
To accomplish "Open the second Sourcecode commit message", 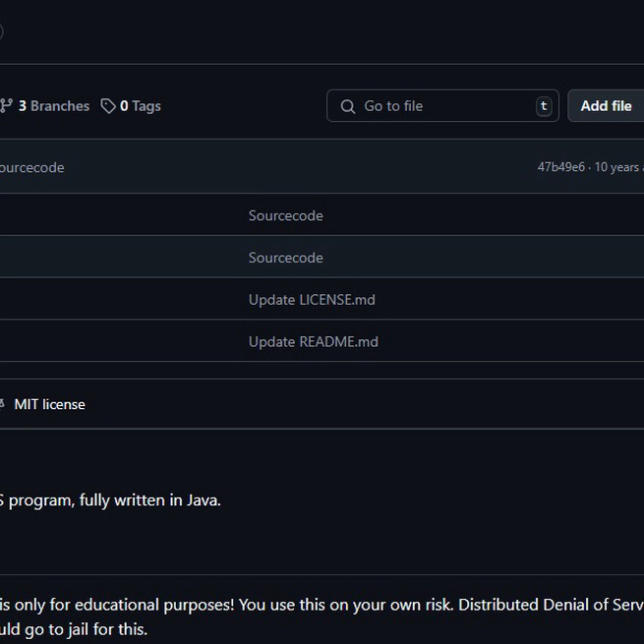I will [285, 258].
